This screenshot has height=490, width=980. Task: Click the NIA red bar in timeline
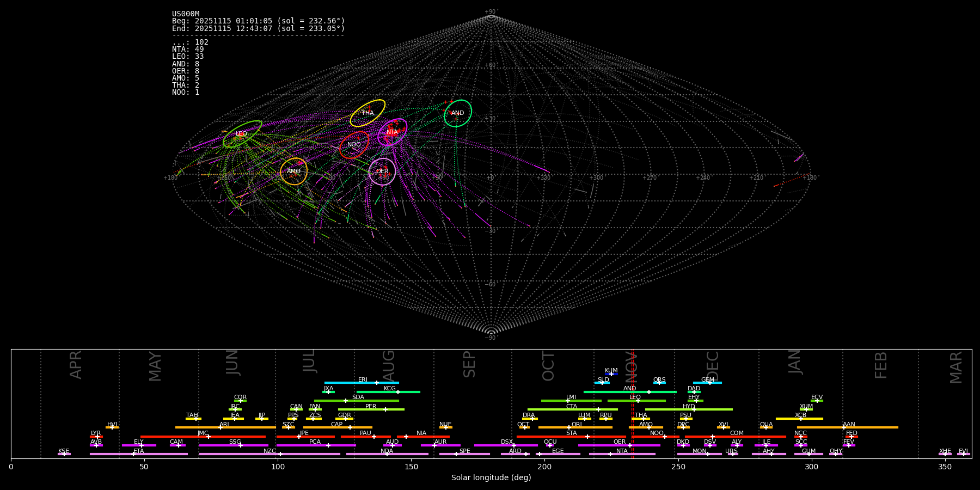click(423, 437)
